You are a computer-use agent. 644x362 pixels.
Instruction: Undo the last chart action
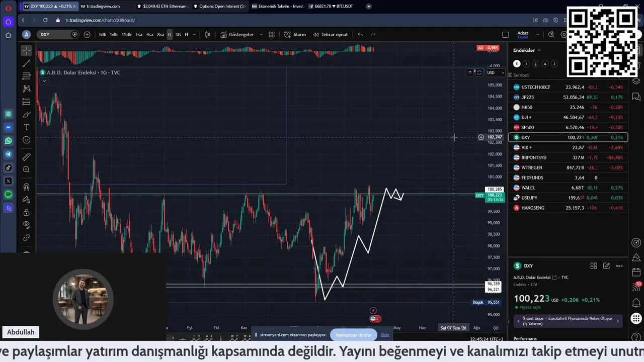point(360,35)
